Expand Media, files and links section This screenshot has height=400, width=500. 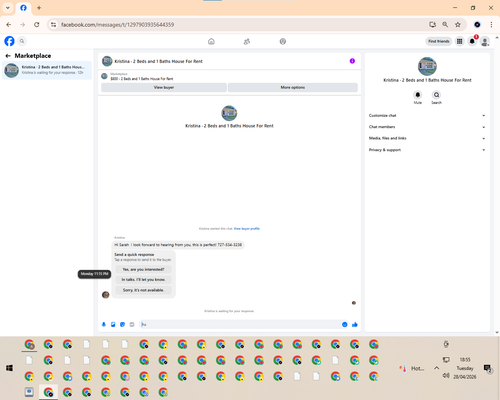[x=427, y=138]
